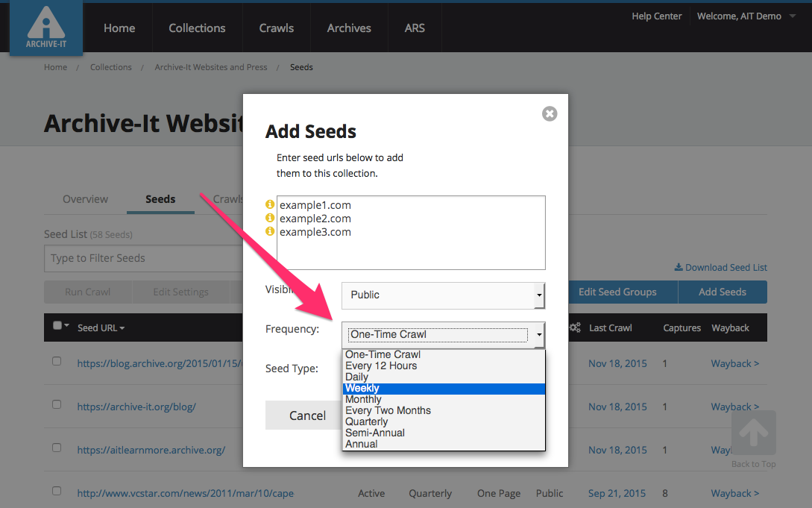
Task: Click the Edit Seed Groups button
Action: click(x=617, y=292)
